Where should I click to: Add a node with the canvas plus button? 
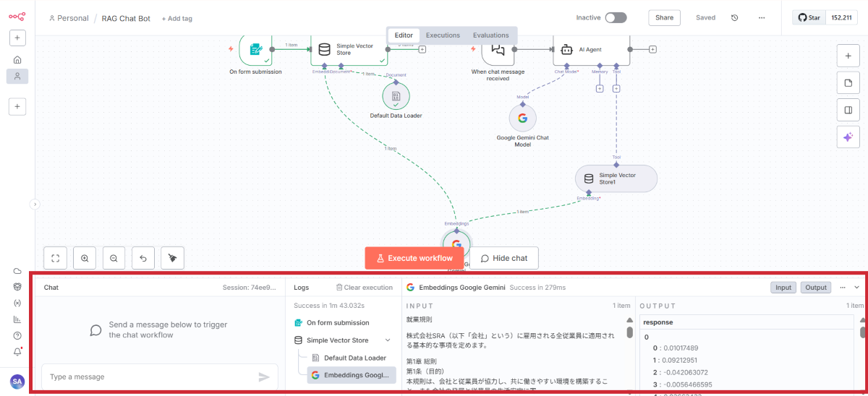(x=848, y=56)
